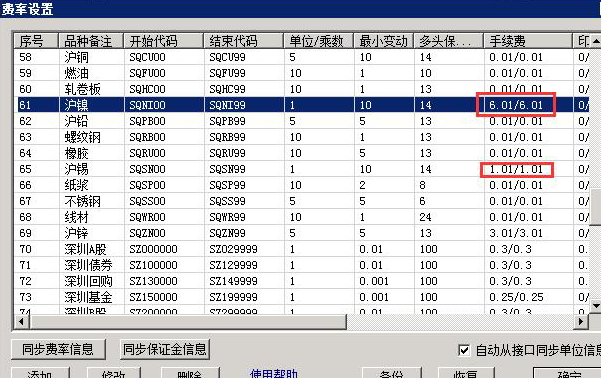
Task: Click the 最小变动 column header
Action: (x=384, y=41)
